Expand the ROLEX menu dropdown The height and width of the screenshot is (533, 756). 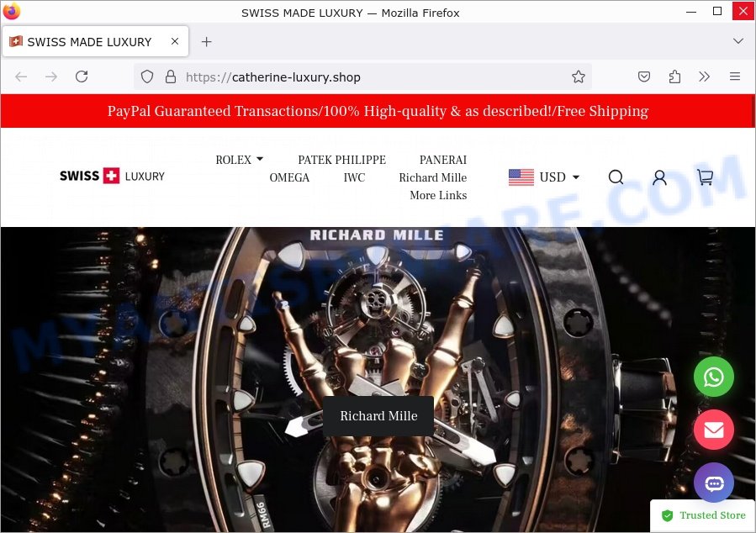pyautogui.click(x=239, y=160)
